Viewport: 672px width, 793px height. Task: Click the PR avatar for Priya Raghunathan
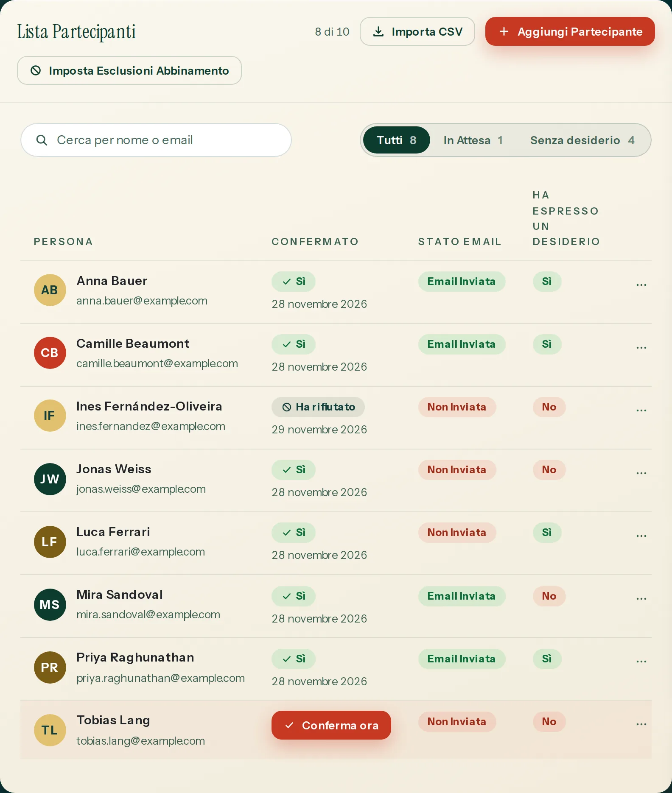pos(50,667)
